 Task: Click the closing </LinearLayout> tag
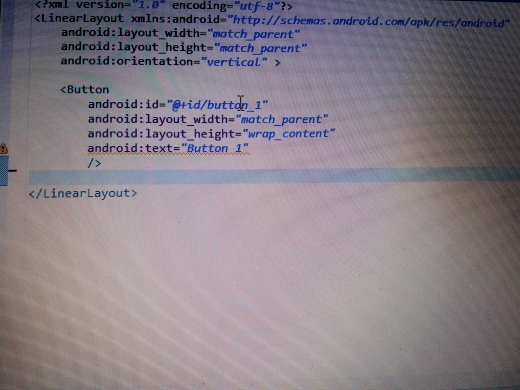(83, 193)
